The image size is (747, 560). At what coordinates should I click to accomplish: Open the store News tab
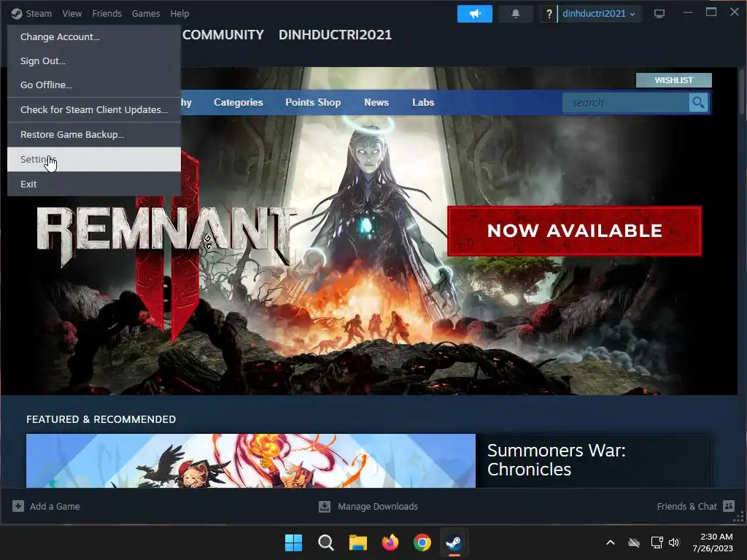[x=376, y=102]
